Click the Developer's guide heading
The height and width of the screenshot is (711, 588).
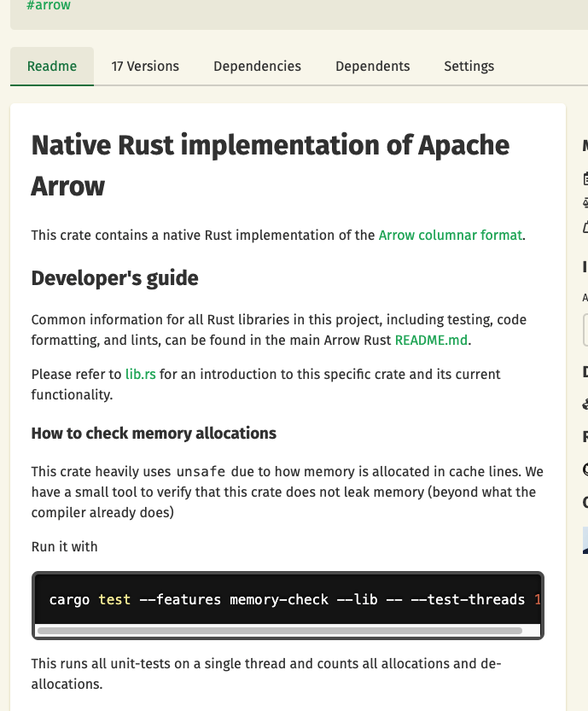(114, 278)
